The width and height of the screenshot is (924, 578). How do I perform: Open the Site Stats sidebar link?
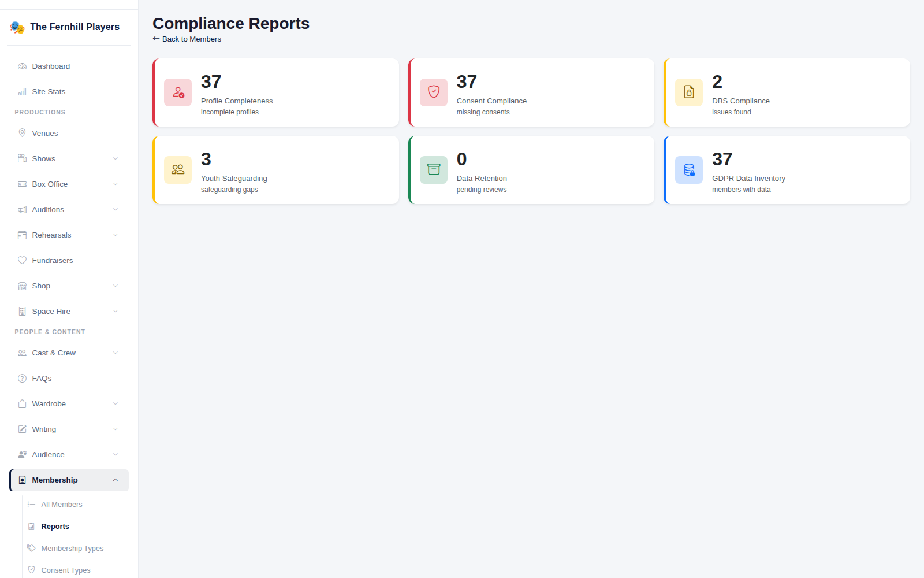(x=69, y=92)
